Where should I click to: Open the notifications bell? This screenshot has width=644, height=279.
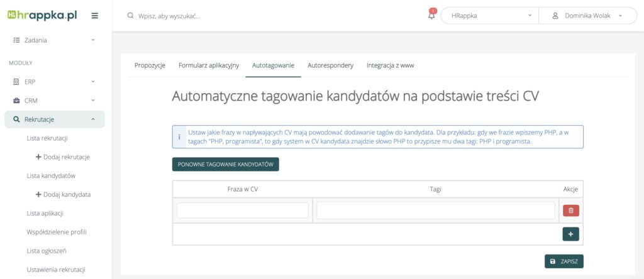pyautogui.click(x=431, y=16)
